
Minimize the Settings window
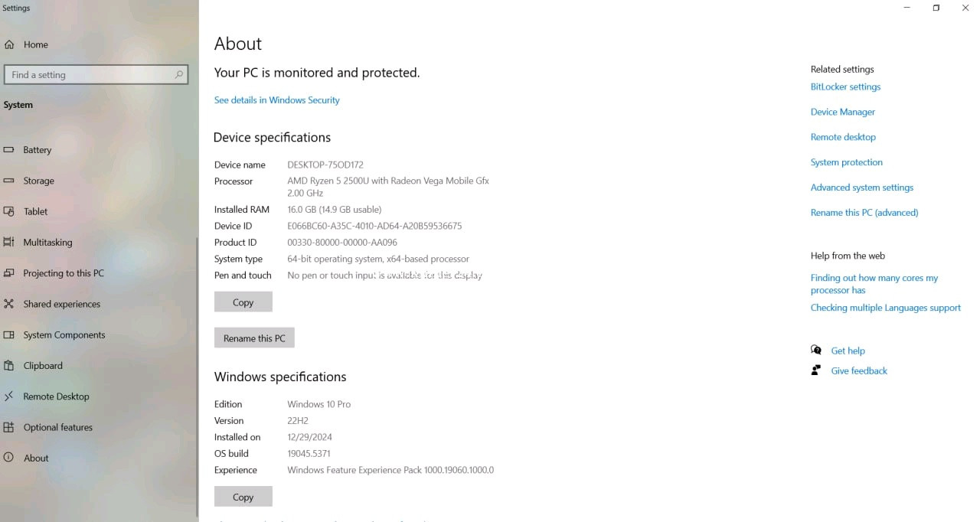(907, 8)
